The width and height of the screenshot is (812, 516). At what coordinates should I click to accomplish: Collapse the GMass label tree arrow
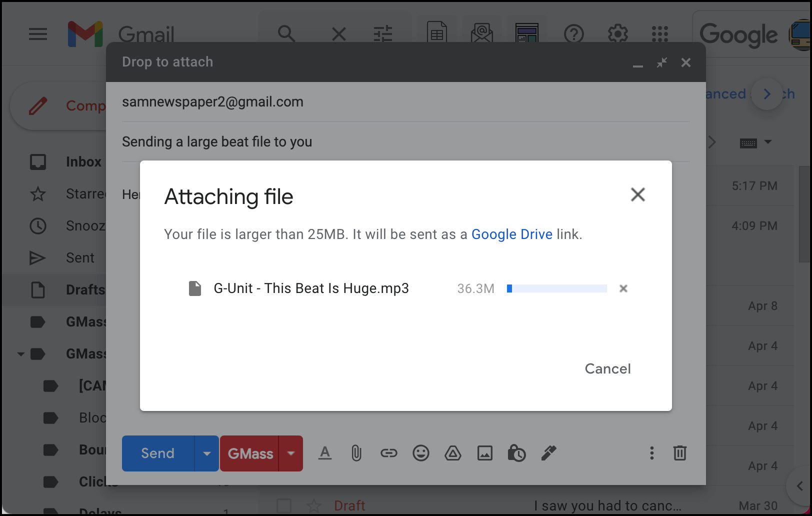[x=21, y=354]
